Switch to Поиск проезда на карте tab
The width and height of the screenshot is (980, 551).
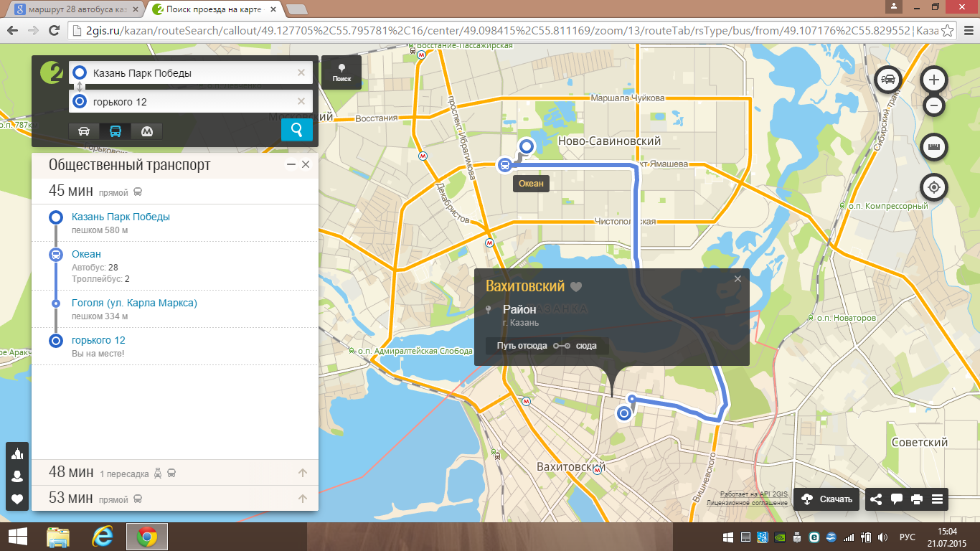click(x=214, y=9)
